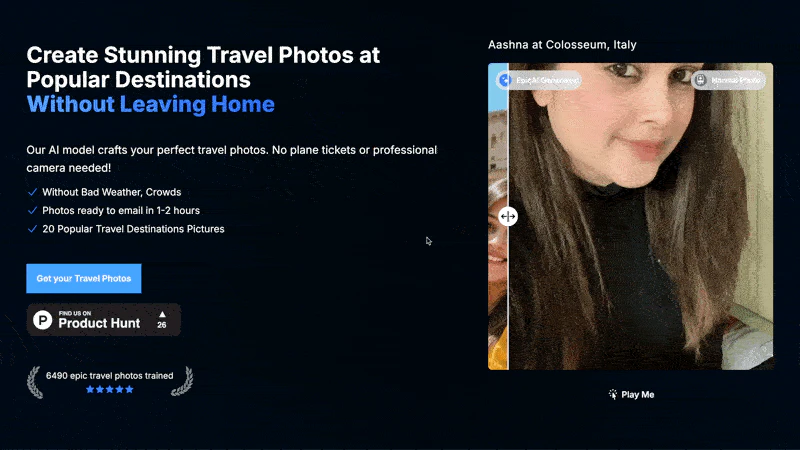The width and height of the screenshot is (800, 450).
Task: Click the before/after comparison slider handle
Action: click(x=507, y=216)
